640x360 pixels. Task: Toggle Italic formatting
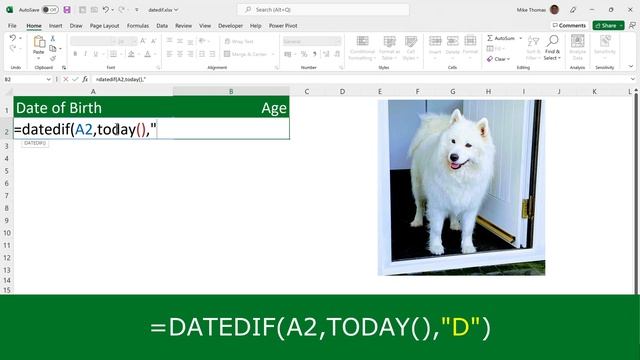tap(85, 54)
